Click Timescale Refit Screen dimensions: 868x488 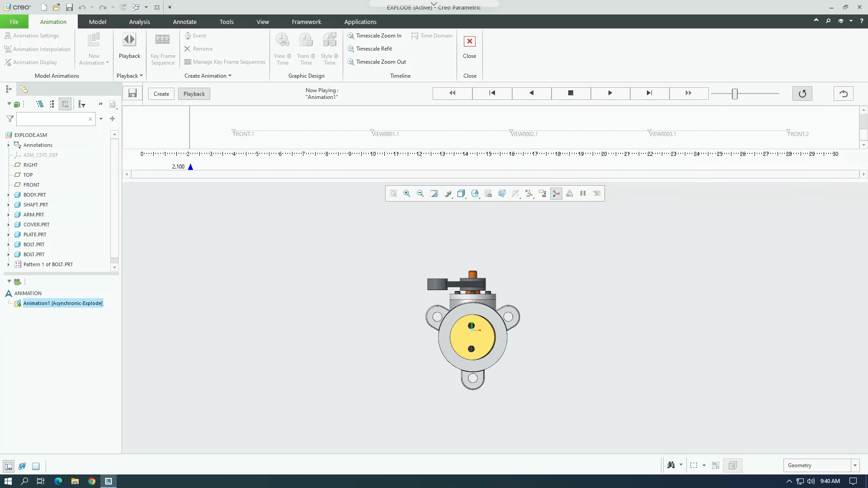(369, 49)
